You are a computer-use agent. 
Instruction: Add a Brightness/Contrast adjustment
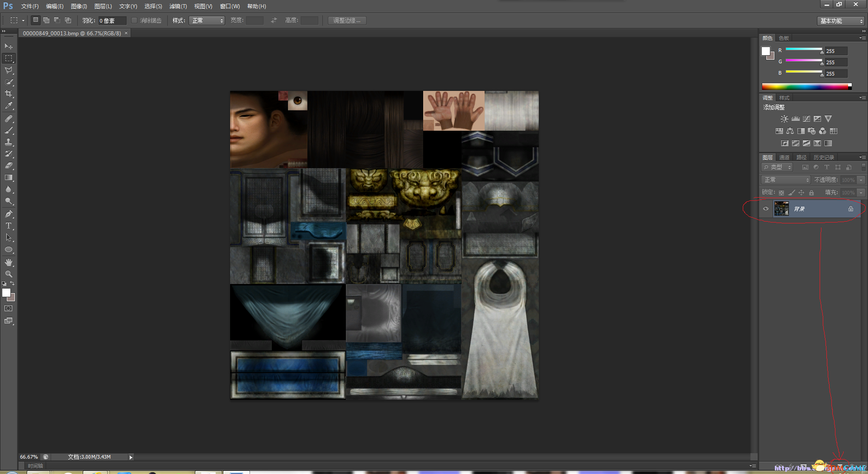784,118
